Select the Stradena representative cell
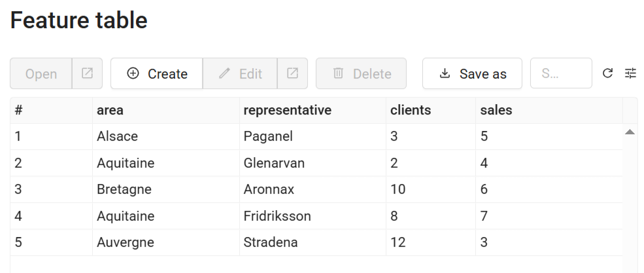The width and height of the screenshot is (644, 273). point(270,242)
